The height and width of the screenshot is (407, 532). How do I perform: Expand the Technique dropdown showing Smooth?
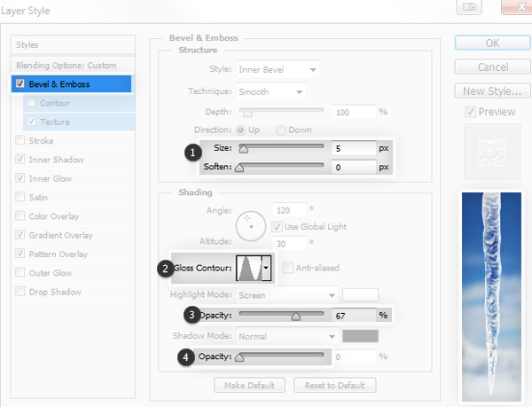[270, 91]
